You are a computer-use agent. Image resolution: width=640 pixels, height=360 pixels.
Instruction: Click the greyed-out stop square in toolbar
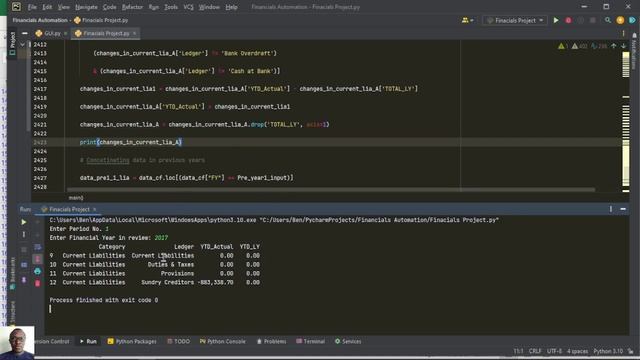tap(593, 20)
